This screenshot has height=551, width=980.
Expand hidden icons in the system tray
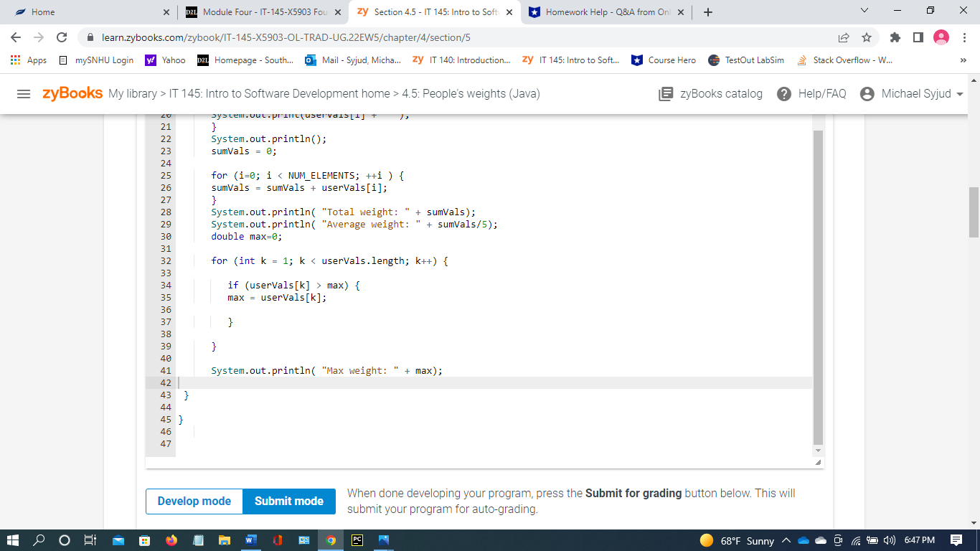coord(786,540)
